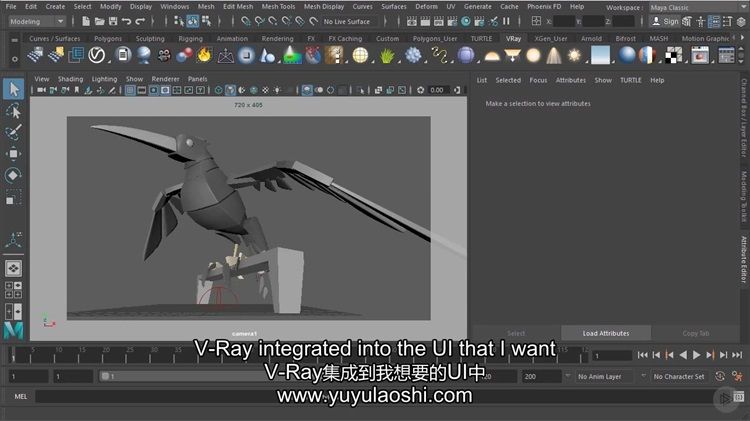750x421 pixels.
Task: Select the Scale tool in toolbox
Action: pyautogui.click(x=13, y=197)
